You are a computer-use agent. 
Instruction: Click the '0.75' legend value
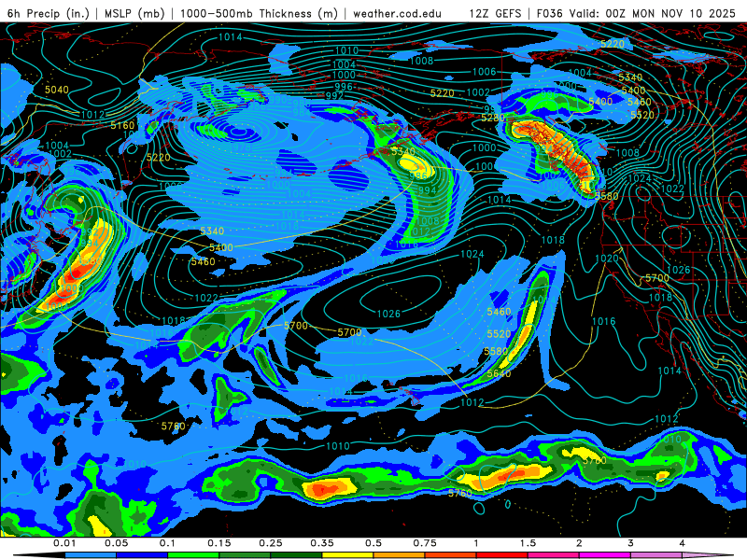pos(425,543)
